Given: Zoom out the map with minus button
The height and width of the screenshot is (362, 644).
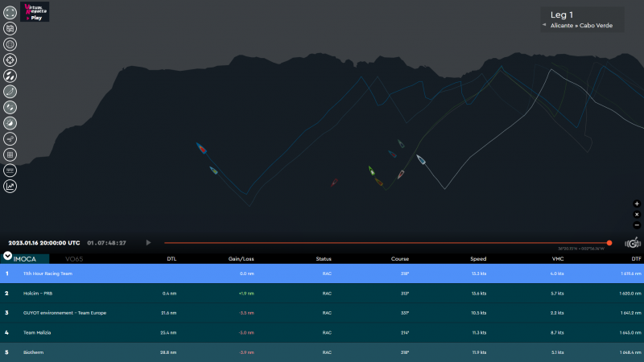Looking at the screenshot, I should [637, 225].
